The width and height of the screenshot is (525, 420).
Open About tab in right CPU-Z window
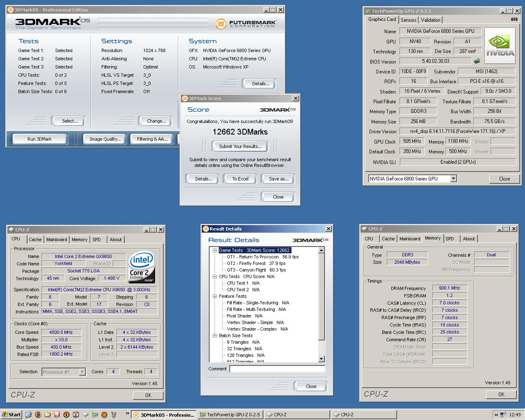click(469, 239)
